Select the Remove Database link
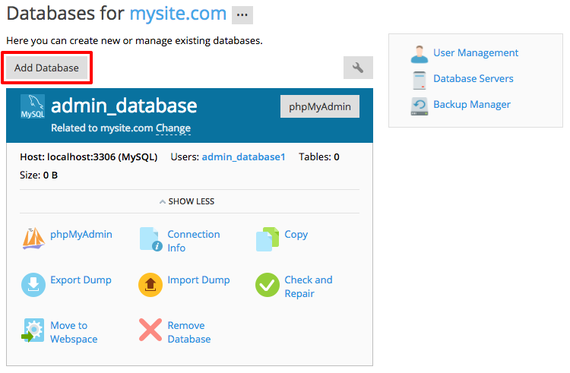The image size is (570, 373). click(189, 332)
